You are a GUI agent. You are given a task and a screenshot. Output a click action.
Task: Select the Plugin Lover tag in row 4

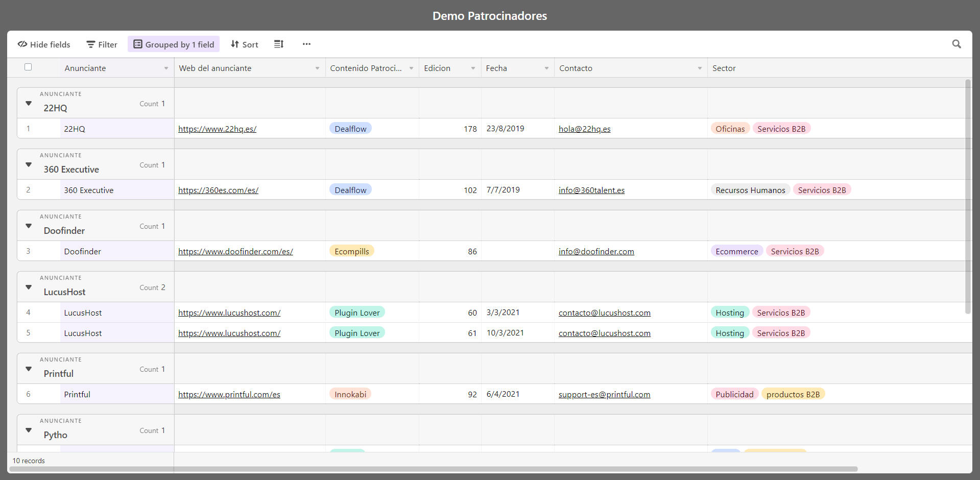click(357, 313)
